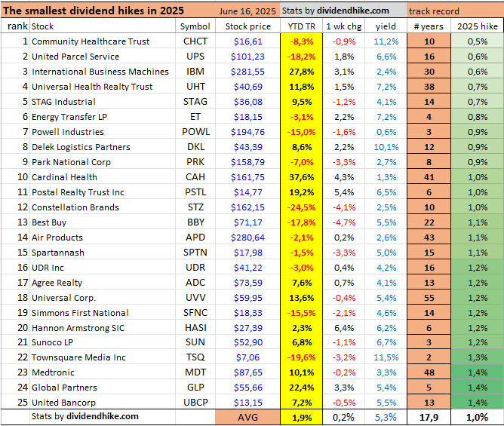Click the yield value '10,1%'

click(386, 147)
